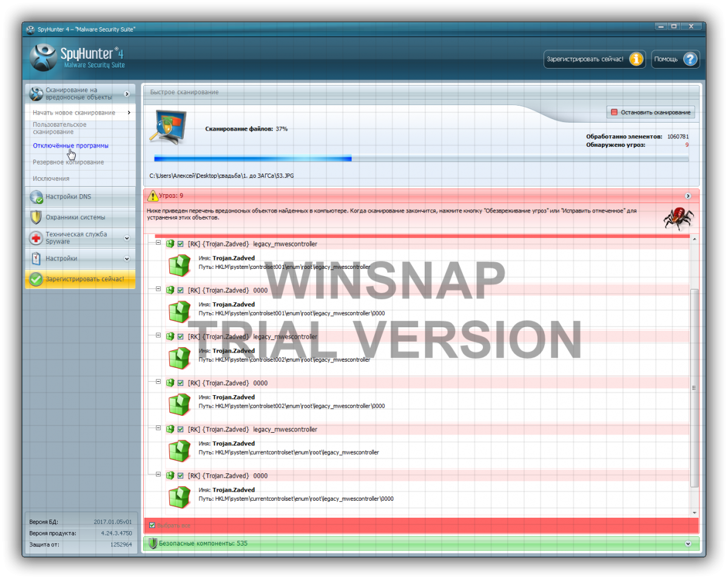Click the green cube for controlset002\enum\root\legacy_mwescontroller entry
This screenshot has height=579, width=728.
[x=180, y=357]
